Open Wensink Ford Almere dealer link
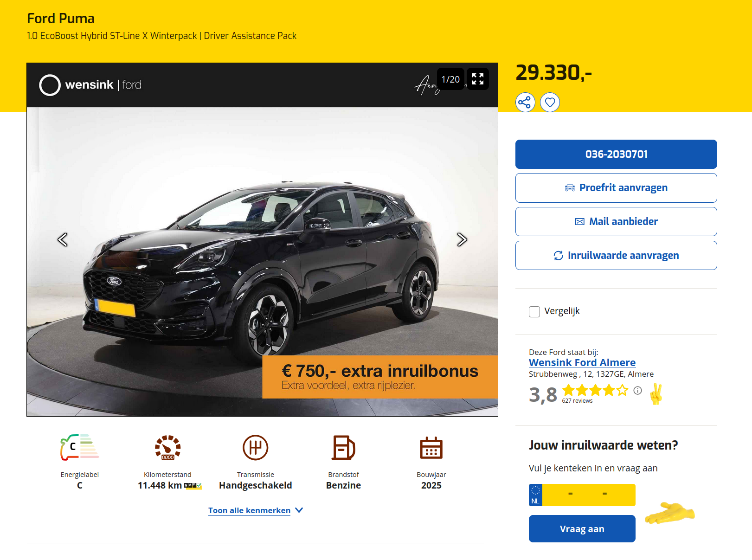 click(x=582, y=362)
